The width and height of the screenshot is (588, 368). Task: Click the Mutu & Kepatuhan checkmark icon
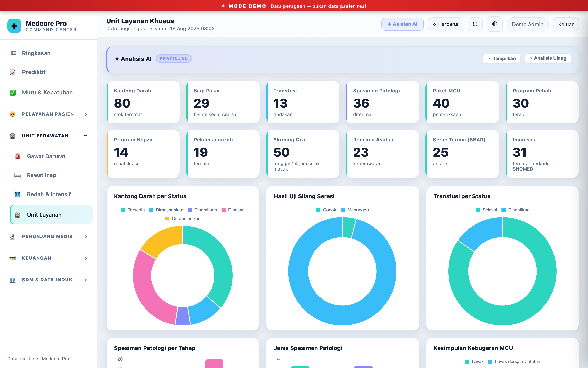click(13, 92)
